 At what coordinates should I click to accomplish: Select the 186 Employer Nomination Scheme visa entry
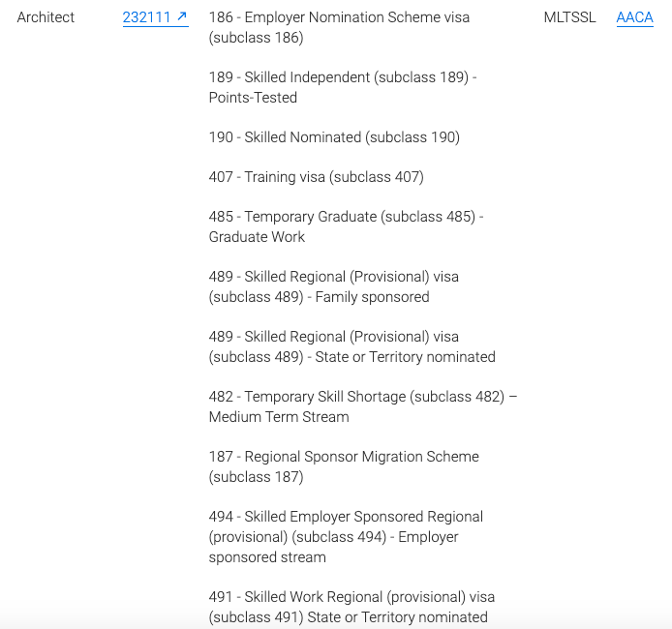pyautogui.click(x=339, y=27)
